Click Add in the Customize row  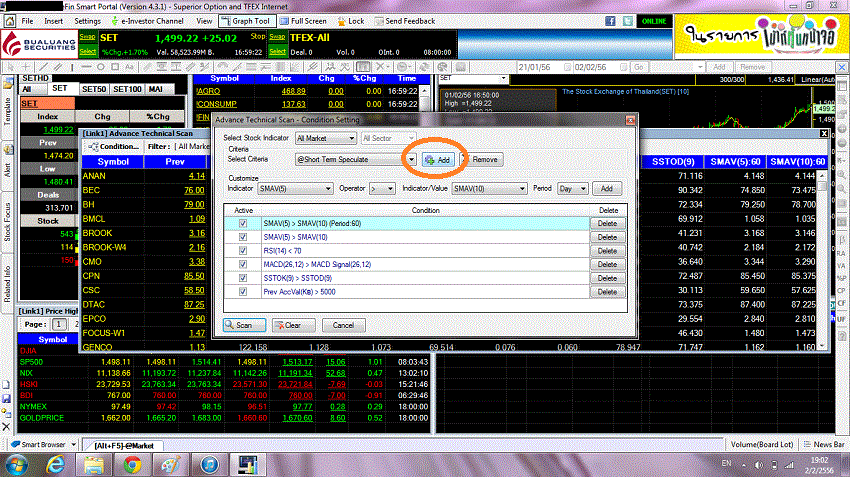point(607,189)
